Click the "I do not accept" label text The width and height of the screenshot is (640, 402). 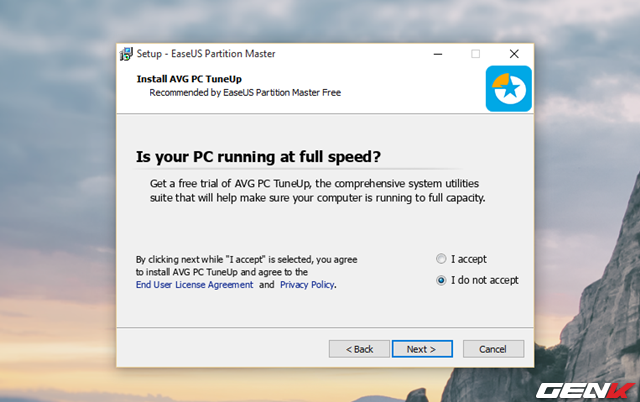click(484, 280)
